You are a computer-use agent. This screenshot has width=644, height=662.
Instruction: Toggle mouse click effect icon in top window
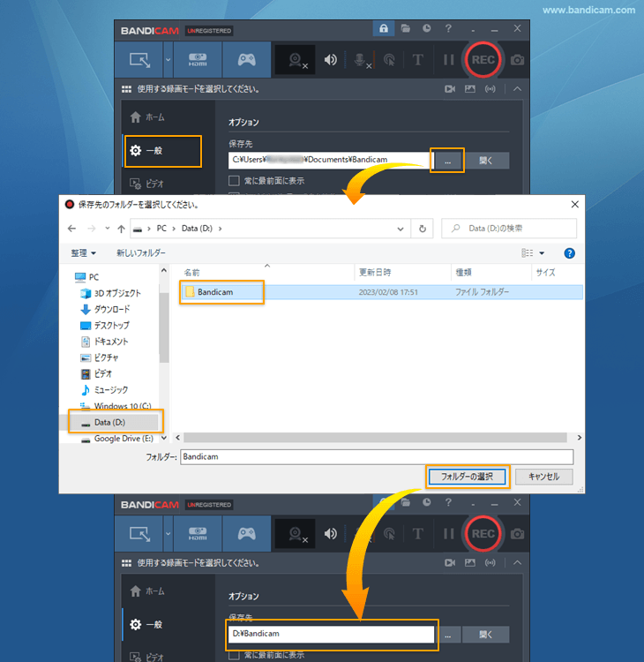[x=389, y=60]
